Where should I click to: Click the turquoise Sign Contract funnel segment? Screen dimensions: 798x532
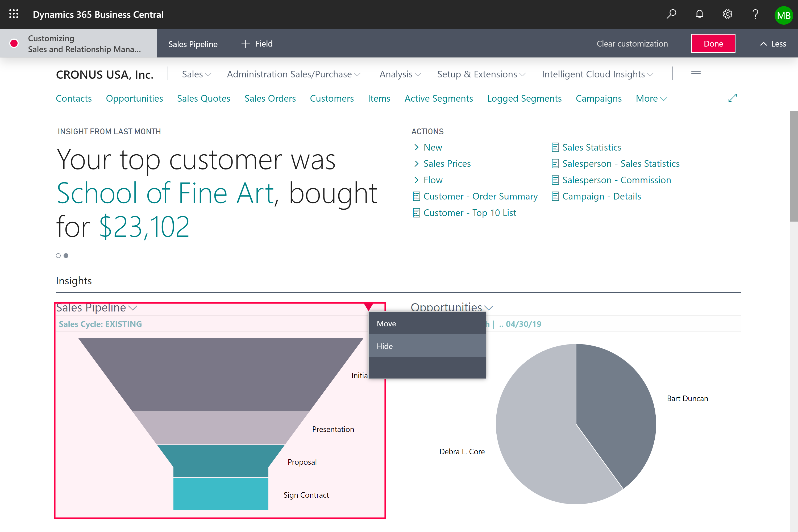tap(221, 494)
